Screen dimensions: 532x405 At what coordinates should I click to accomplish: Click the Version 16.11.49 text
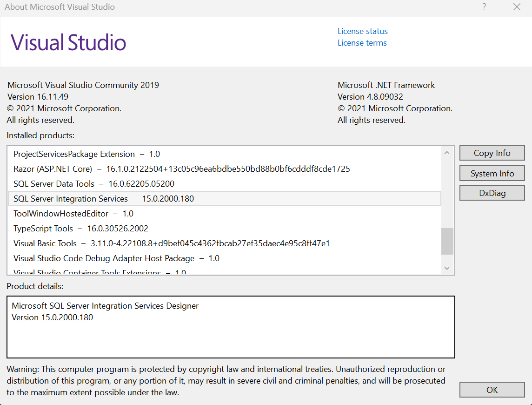click(38, 97)
